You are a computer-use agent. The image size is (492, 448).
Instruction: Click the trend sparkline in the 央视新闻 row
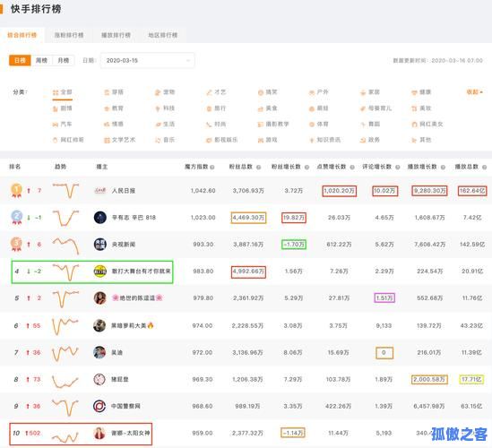pos(65,246)
